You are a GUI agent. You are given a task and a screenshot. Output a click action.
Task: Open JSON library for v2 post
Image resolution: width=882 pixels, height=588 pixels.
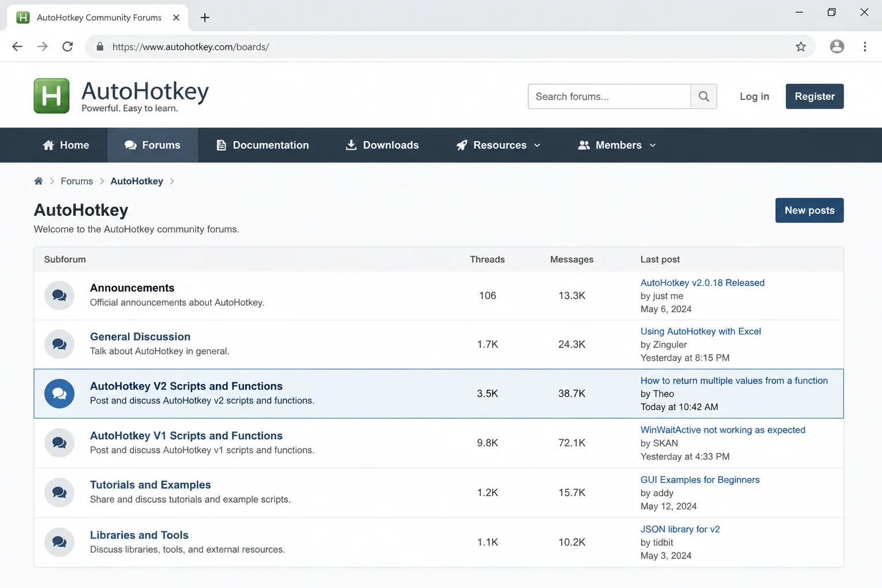pos(680,529)
